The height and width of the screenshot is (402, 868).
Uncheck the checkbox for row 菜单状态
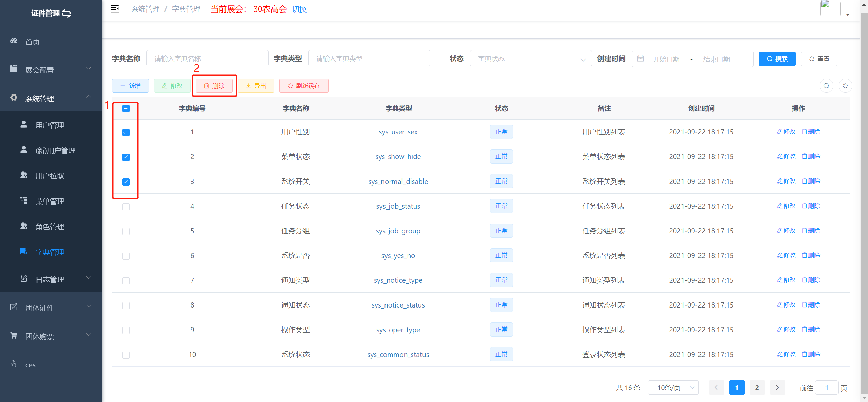[126, 157]
